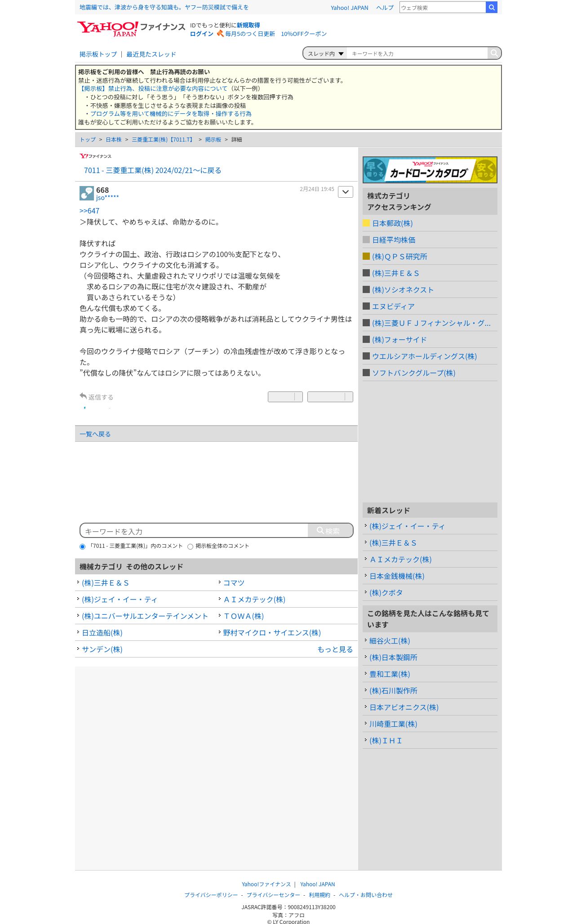Click the 最近見たスレッド tab link

point(151,54)
